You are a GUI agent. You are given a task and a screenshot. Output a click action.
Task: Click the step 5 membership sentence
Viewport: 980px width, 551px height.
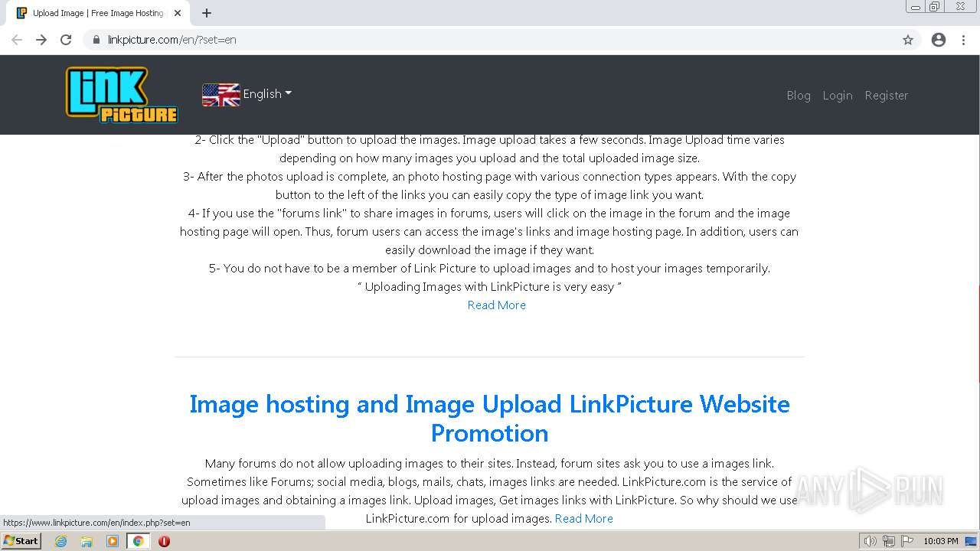coord(489,268)
